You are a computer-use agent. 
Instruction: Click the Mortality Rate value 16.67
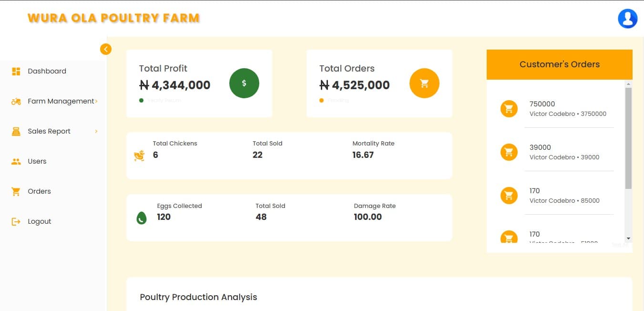click(x=363, y=155)
